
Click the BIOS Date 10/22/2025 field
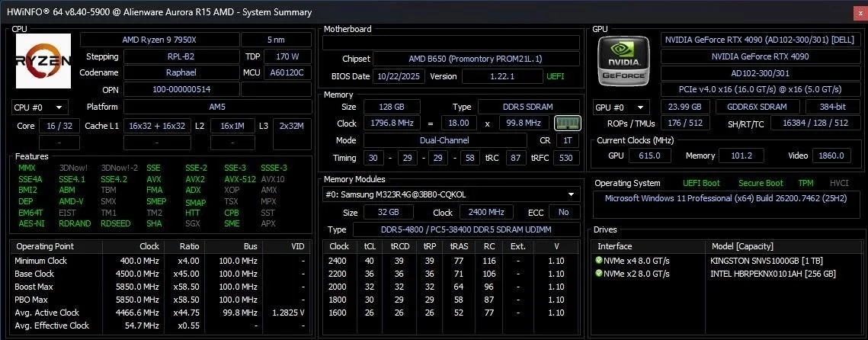[x=399, y=76]
